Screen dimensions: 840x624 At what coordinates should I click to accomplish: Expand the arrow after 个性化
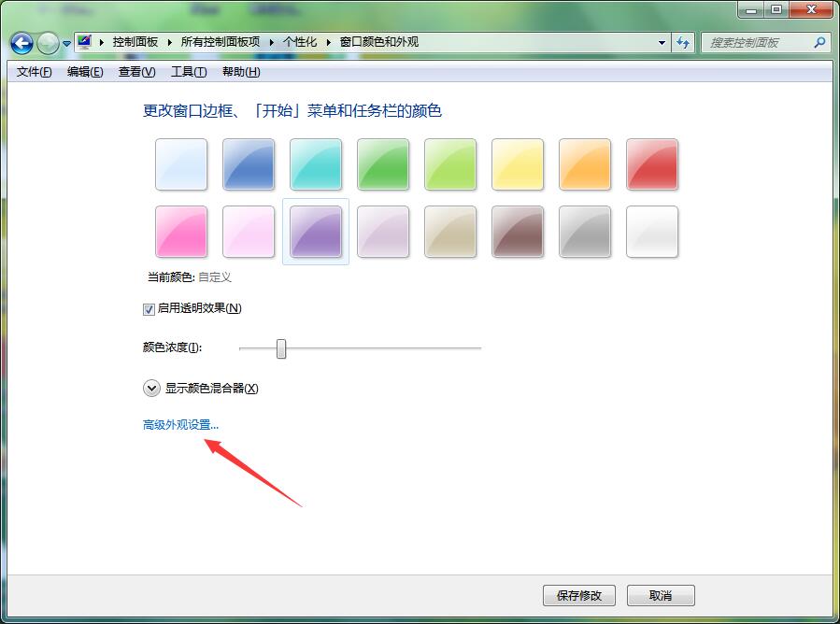pyautogui.click(x=328, y=42)
